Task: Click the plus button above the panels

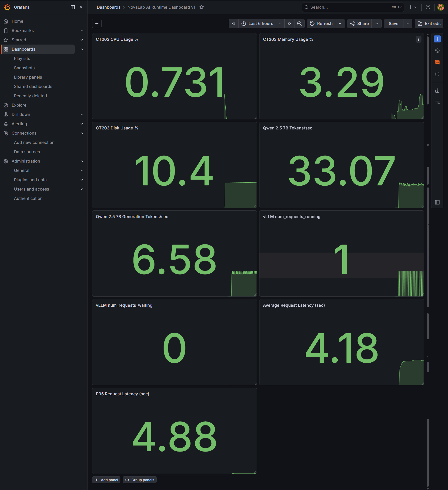Action: (x=97, y=24)
